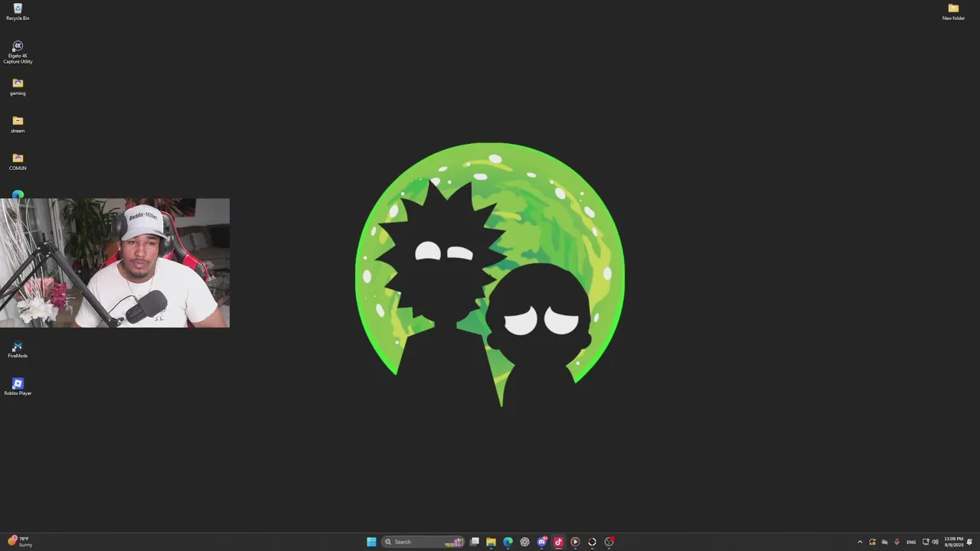Open the circular ring app in the taskbar
Screen dimensions: 980x551
point(592,542)
